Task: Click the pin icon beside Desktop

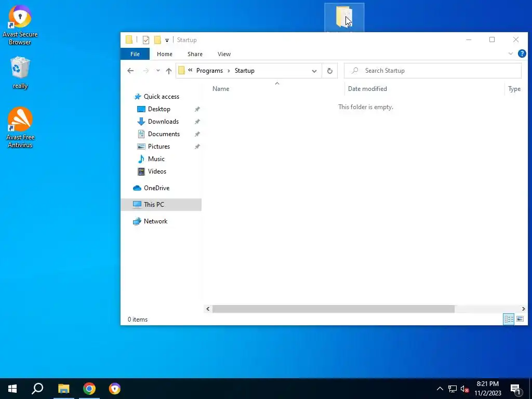Action: [197, 109]
